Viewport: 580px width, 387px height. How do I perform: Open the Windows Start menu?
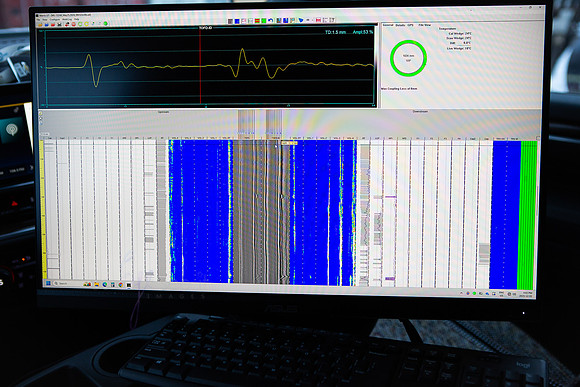click(48, 283)
